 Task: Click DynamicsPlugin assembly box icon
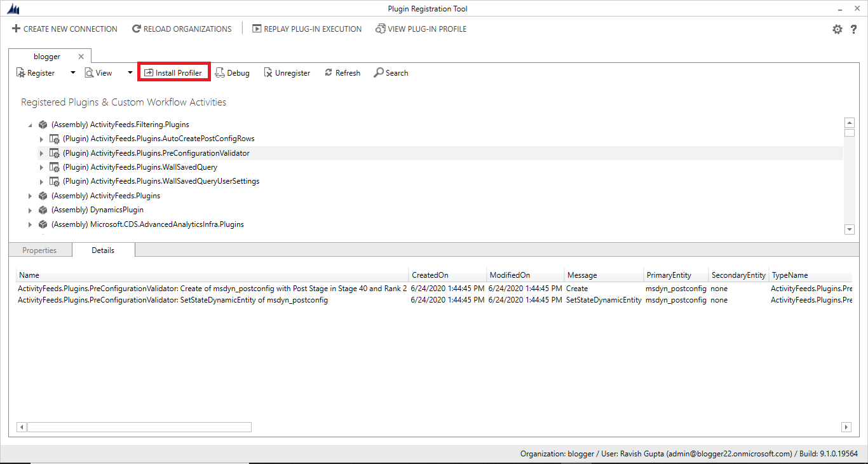click(43, 210)
